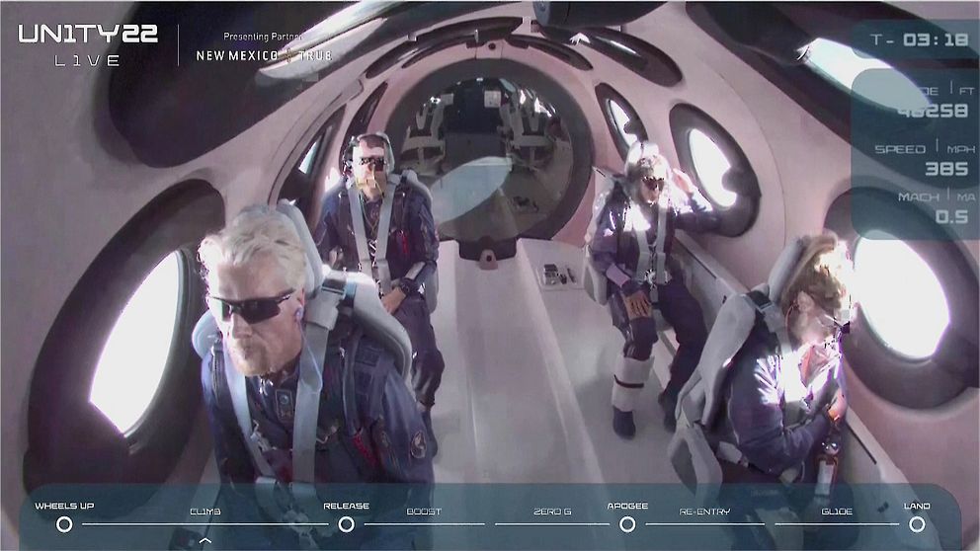Click the Wheels Up milestone circle
This screenshot has height=551, width=980.
pyautogui.click(x=64, y=524)
